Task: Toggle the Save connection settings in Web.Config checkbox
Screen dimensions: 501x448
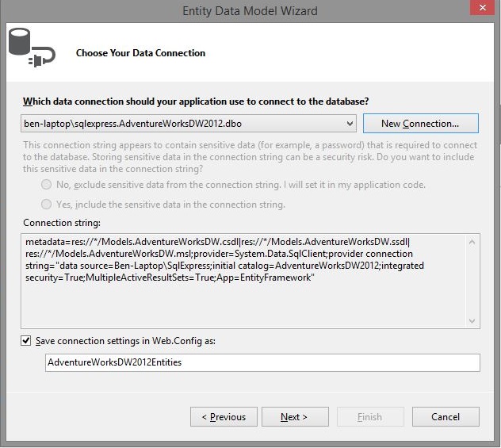Action: coord(28,341)
